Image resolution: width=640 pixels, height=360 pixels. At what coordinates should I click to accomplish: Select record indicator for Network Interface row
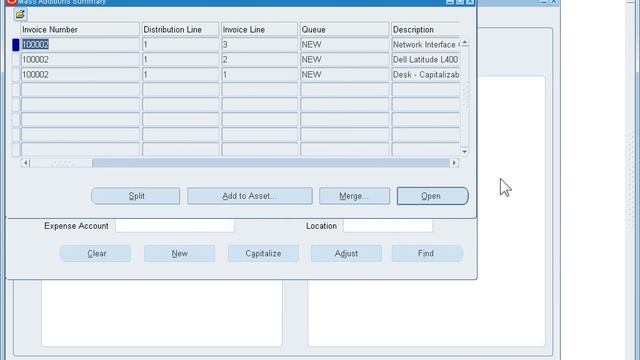point(16,44)
